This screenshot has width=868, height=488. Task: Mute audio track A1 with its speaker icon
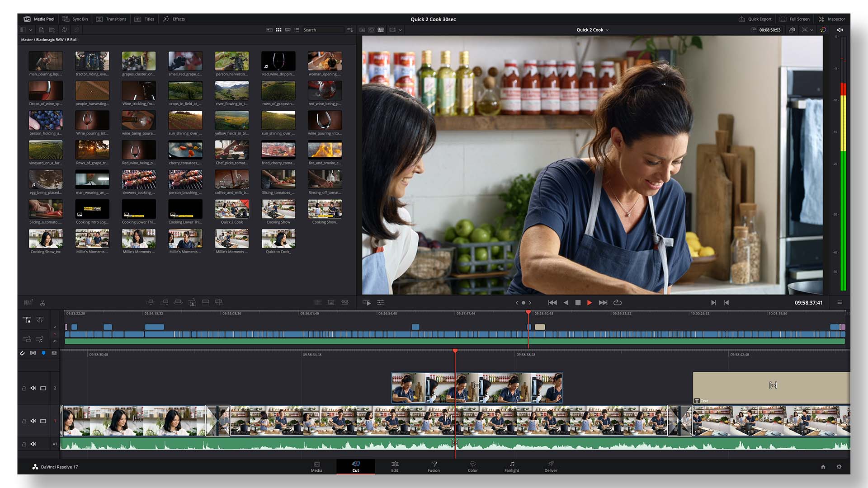(x=33, y=444)
